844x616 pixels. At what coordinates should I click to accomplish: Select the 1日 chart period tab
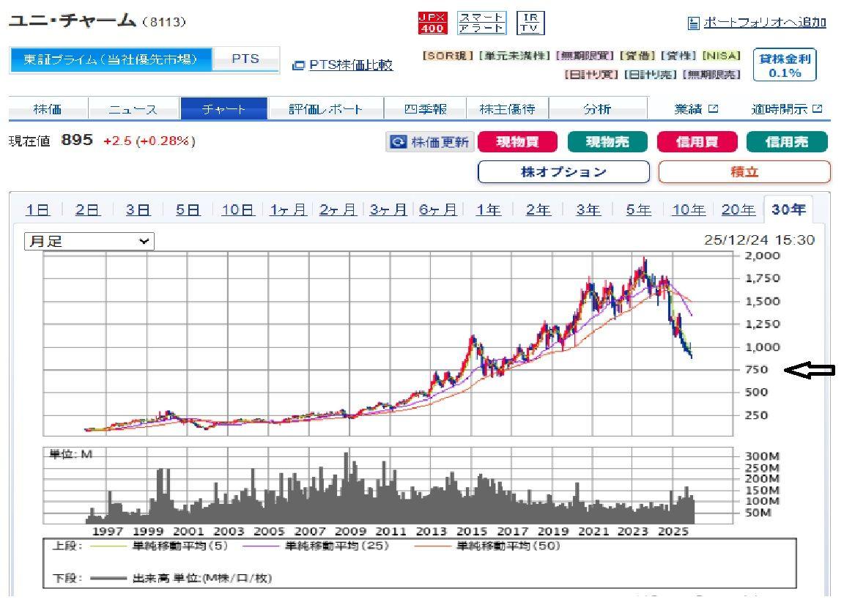37,209
